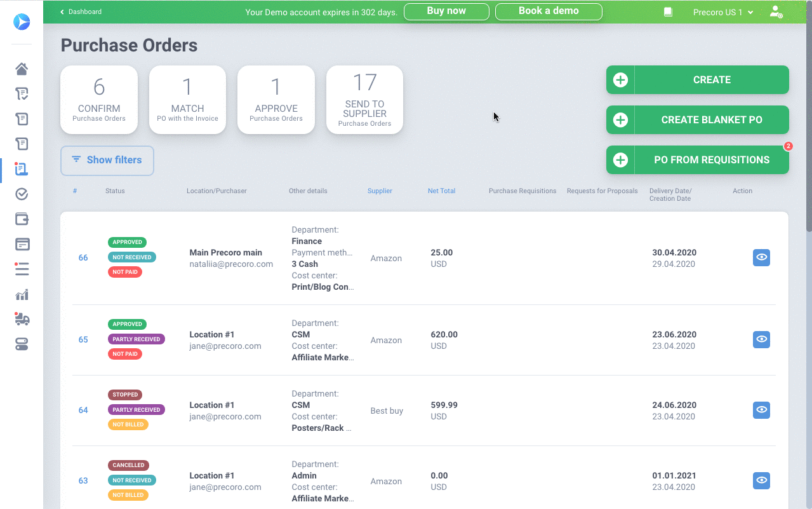Click the Purchase Requisitions column header

522,191
